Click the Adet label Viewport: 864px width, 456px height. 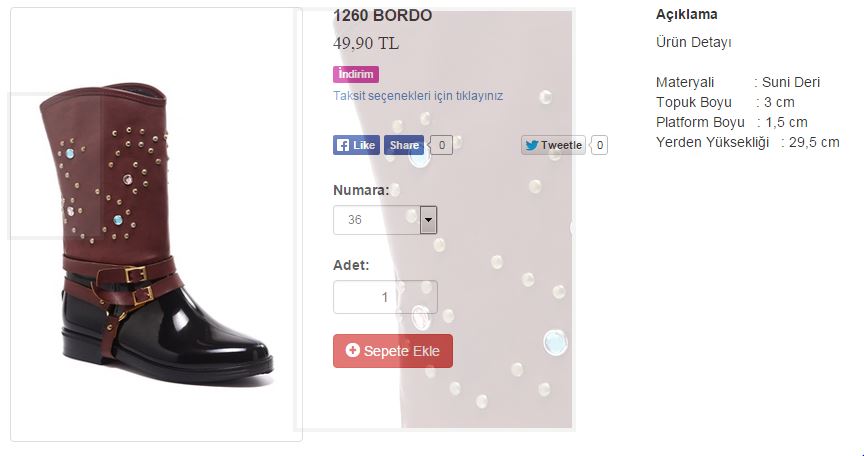point(351,265)
